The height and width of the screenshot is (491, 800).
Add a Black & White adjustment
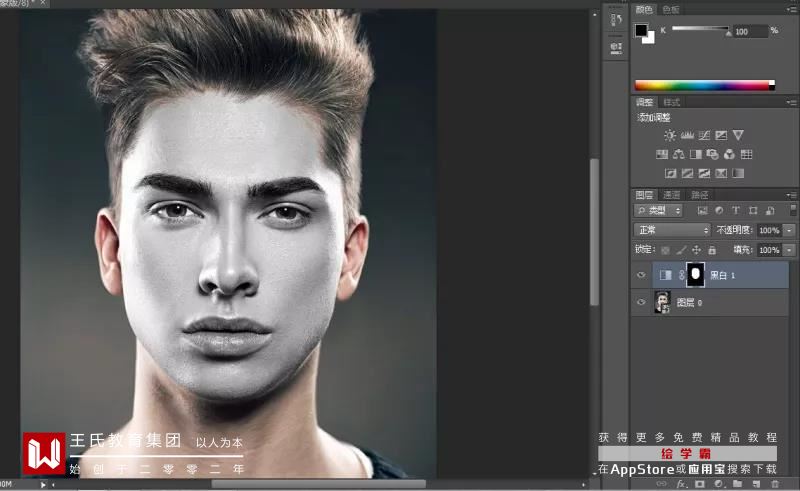tap(695, 154)
